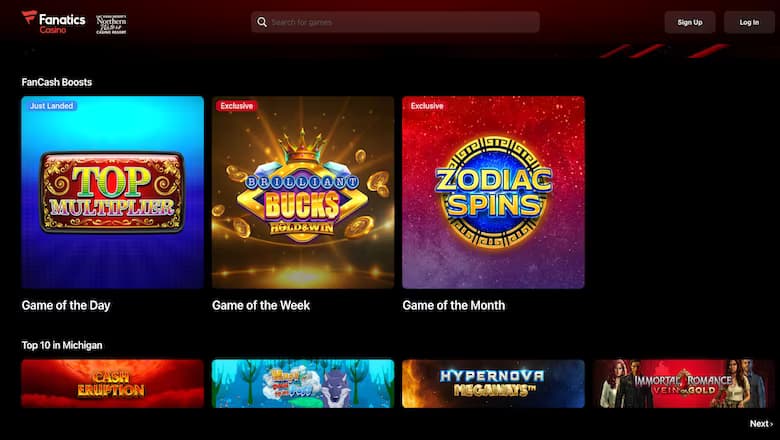The width and height of the screenshot is (780, 440).
Task: Open the Northern Waters Casino Resort logo
Action: pyautogui.click(x=111, y=24)
